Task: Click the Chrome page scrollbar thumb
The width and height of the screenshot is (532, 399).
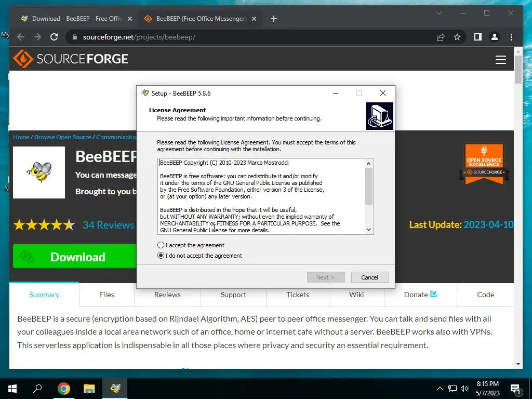Action: 518,70
